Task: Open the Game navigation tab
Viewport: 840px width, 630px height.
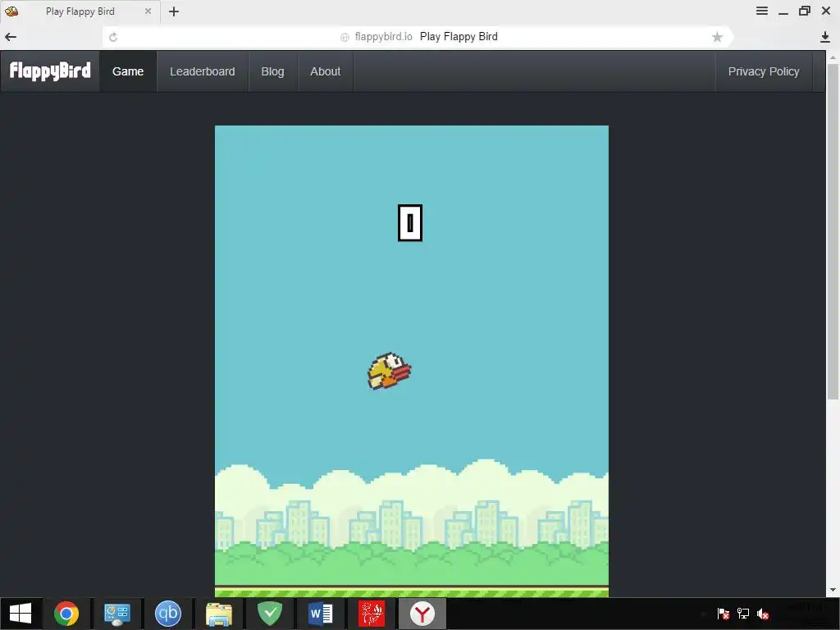Action: coord(128,71)
